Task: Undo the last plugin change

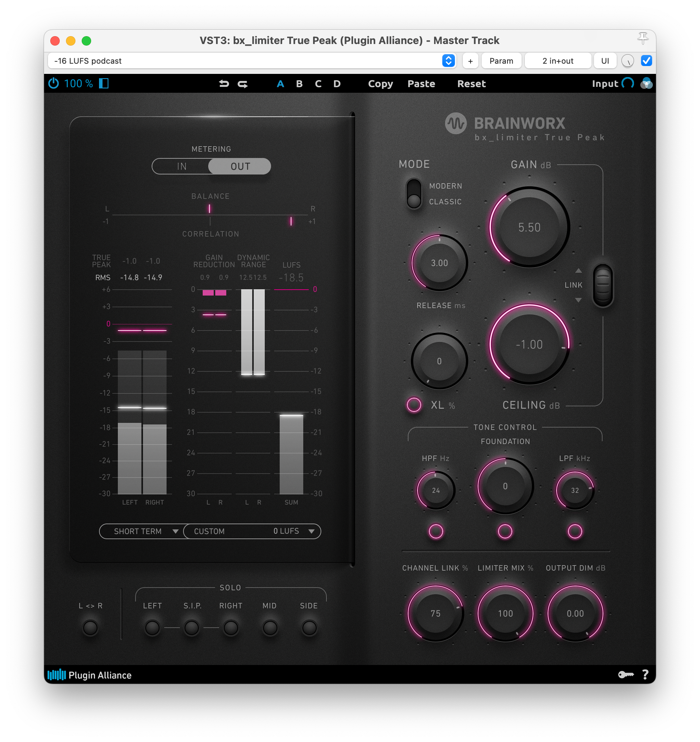Action: tap(224, 84)
